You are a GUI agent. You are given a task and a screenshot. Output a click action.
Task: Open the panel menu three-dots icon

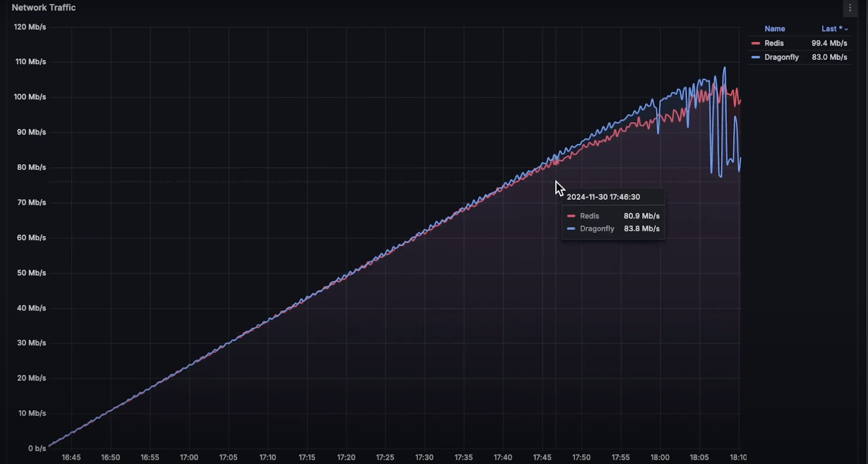pyautogui.click(x=850, y=8)
